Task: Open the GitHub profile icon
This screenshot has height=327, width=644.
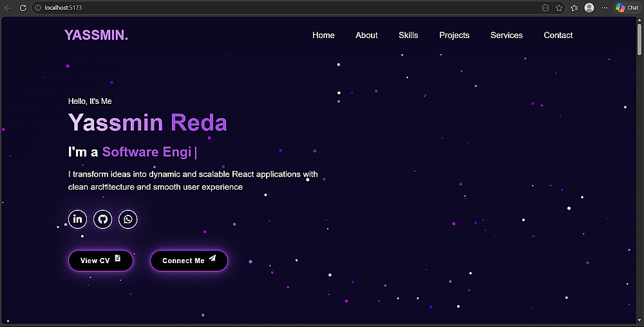Action: (x=102, y=219)
